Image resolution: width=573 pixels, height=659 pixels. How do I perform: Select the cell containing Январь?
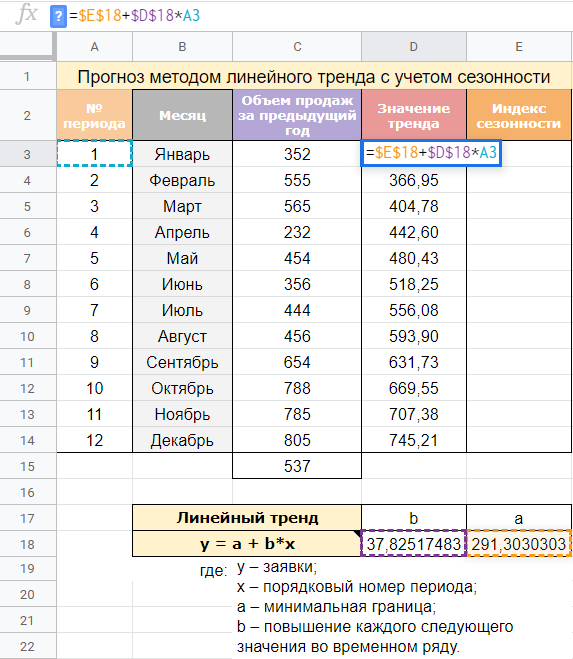pos(182,154)
